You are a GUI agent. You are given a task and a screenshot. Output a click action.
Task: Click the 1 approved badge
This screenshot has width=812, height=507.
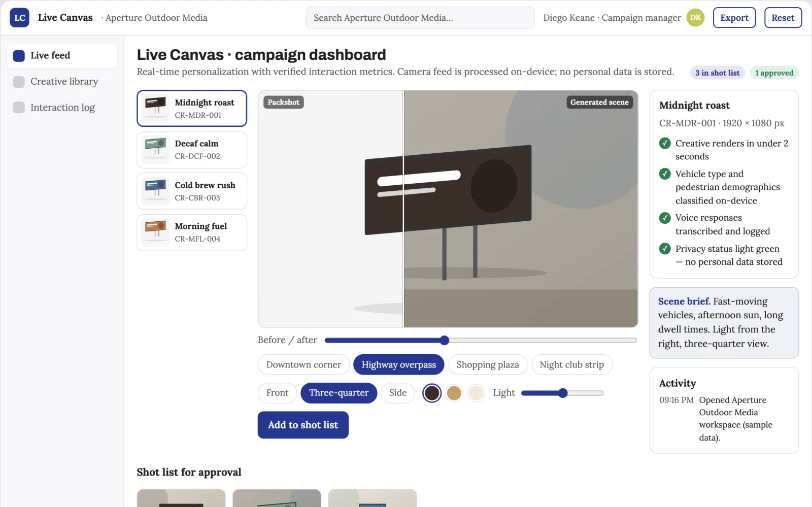(774, 73)
